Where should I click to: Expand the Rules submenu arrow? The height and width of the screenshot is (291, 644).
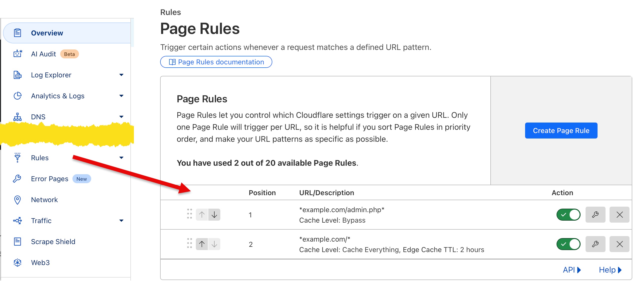point(121,158)
